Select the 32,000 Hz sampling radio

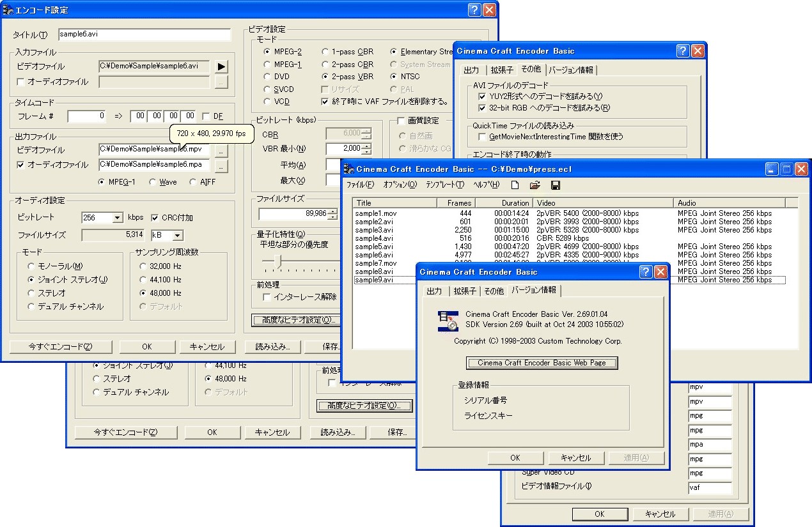point(143,266)
